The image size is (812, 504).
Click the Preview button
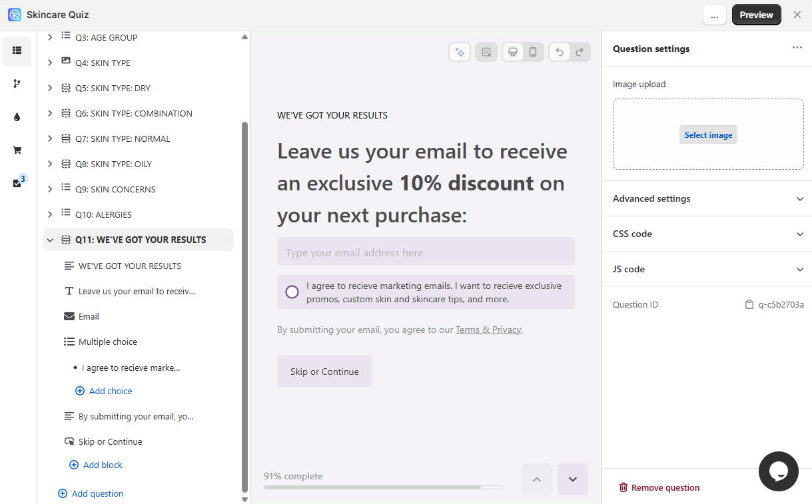pos(756,15)
